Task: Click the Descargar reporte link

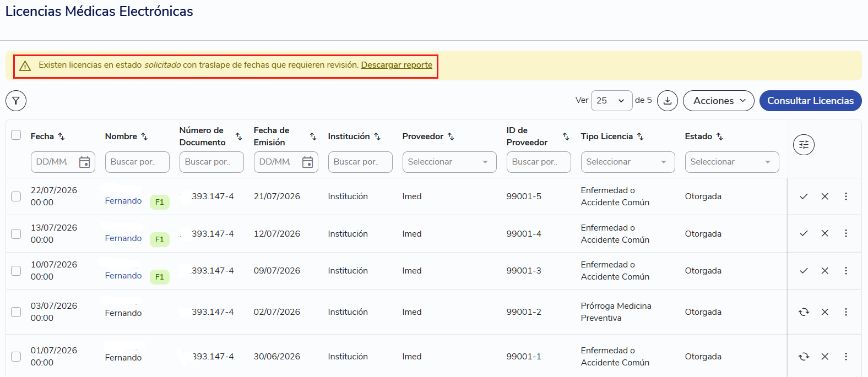Action: [397, 65]
